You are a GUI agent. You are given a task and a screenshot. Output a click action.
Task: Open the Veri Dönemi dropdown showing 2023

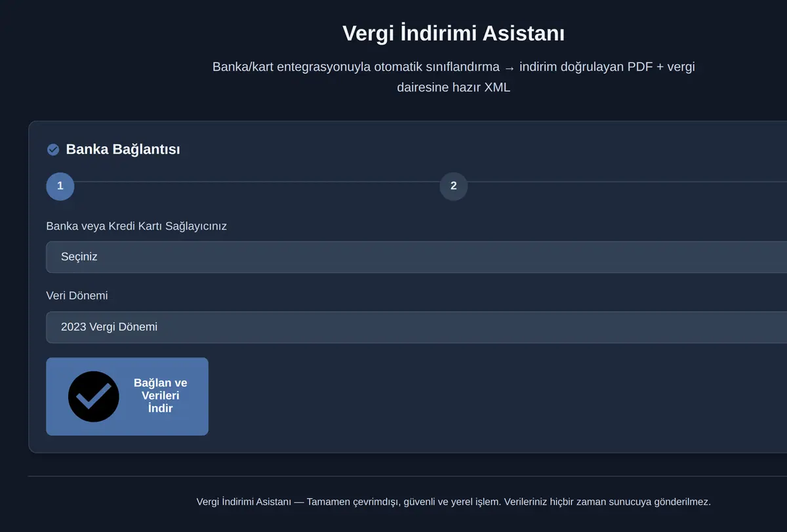(416, 327)
